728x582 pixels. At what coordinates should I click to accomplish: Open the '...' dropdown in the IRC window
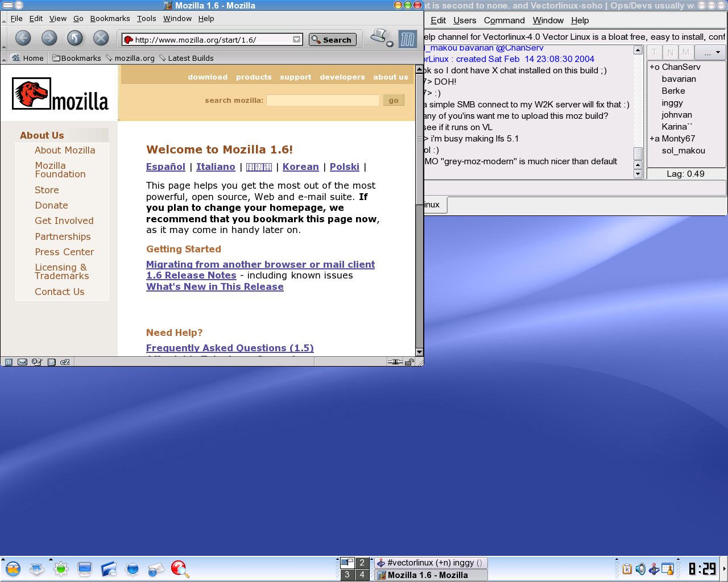[712, 53]
